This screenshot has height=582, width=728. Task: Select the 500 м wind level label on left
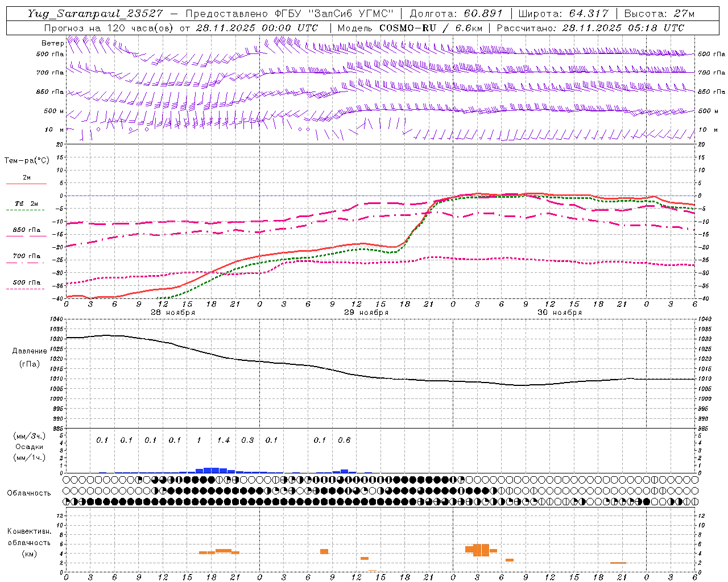click(x=55, y=111)
